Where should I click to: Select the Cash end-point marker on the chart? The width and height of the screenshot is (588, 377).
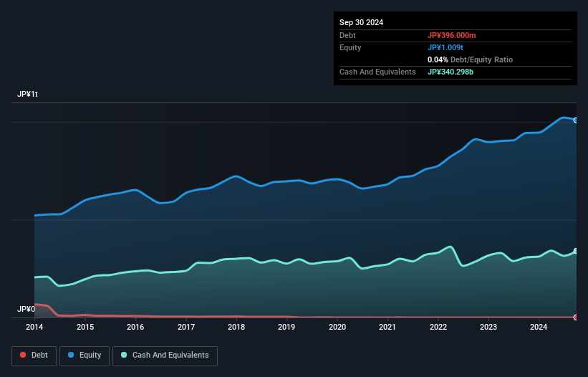click(x=576, y=251)
